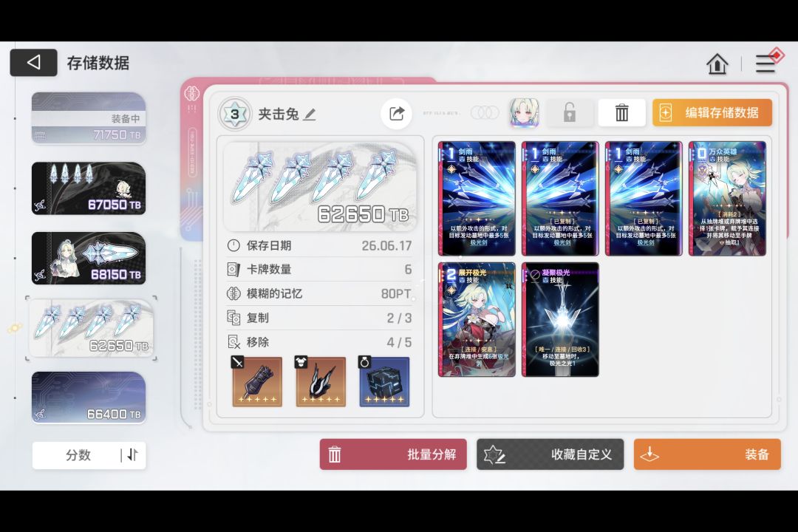
Task: Open the hamburger menu icon
Action: (766, 63)
